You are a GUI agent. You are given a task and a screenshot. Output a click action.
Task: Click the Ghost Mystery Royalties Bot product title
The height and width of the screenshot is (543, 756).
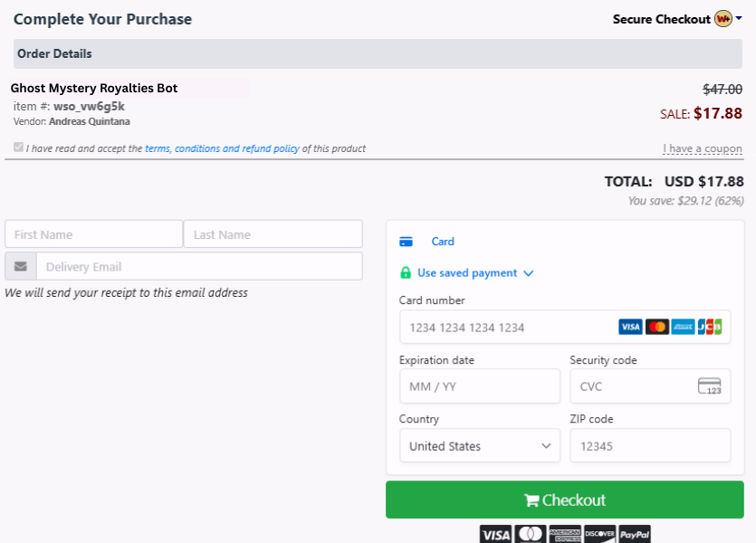point(94,88)
